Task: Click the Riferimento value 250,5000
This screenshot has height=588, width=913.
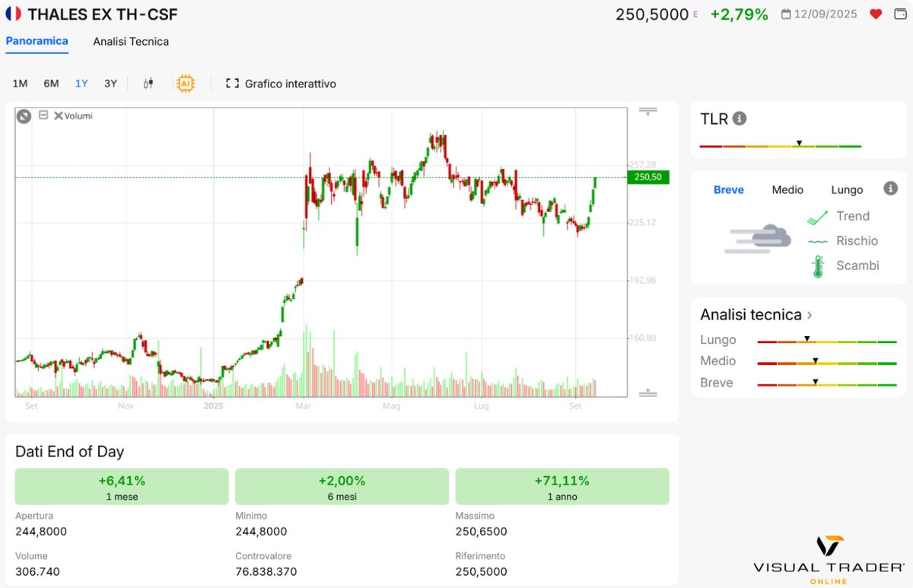Action: tap(482, 571)
